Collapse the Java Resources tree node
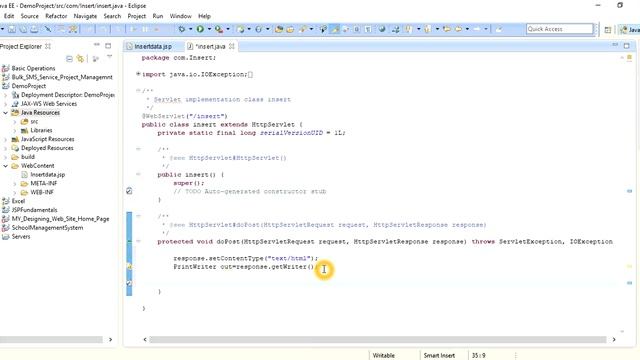This screenshot has height=360, width=640. (6, 113)
